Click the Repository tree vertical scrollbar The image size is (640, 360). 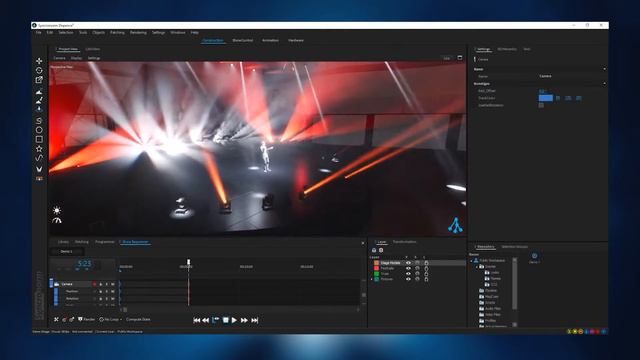(x=514, y=284)
